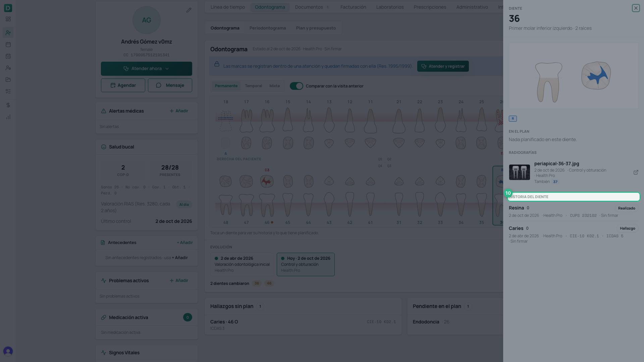
Task: Add an antecedent via + Añadir header link
Action: [x=184, y=243]
